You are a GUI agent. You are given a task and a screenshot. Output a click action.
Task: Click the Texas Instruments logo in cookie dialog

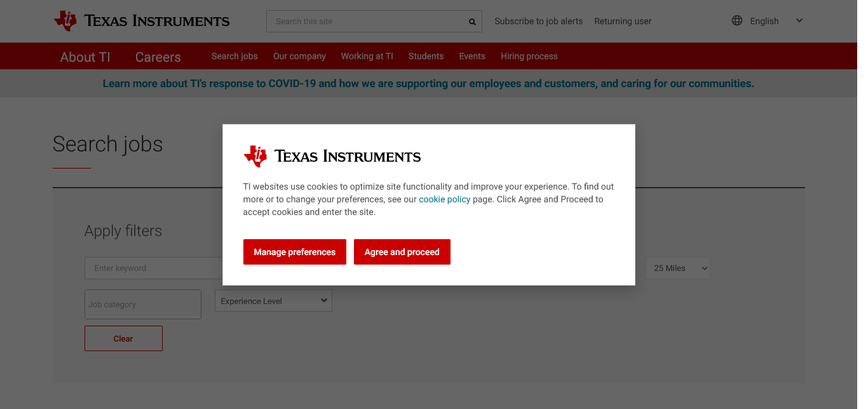pos(332,156)
